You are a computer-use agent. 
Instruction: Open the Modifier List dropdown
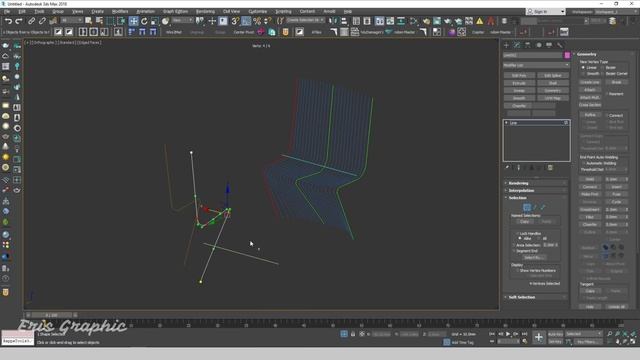[536, 65]
